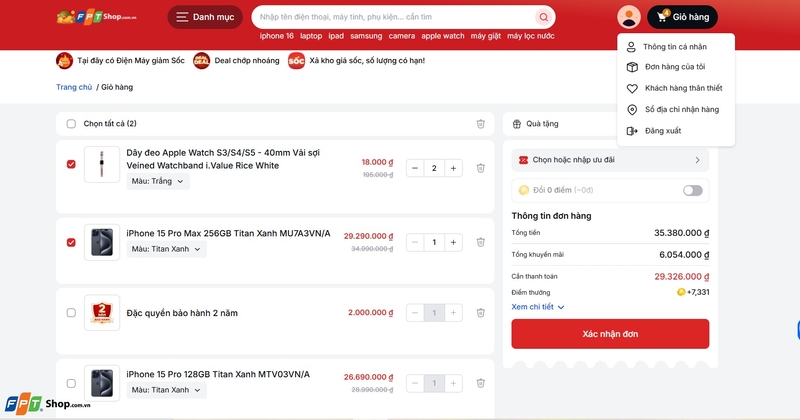Click the delete-all trash icon in header row
Viewport: 800px width, 420px height.
[481, 123]
